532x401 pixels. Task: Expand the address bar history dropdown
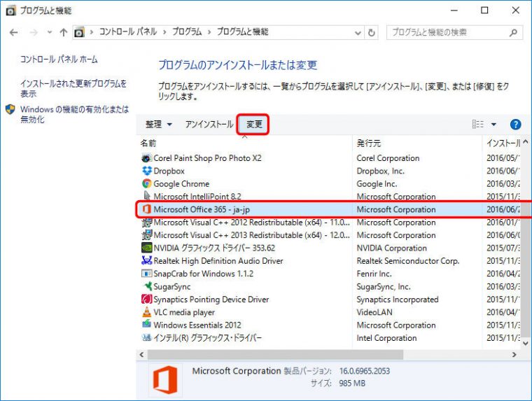[x=358, y=33]
